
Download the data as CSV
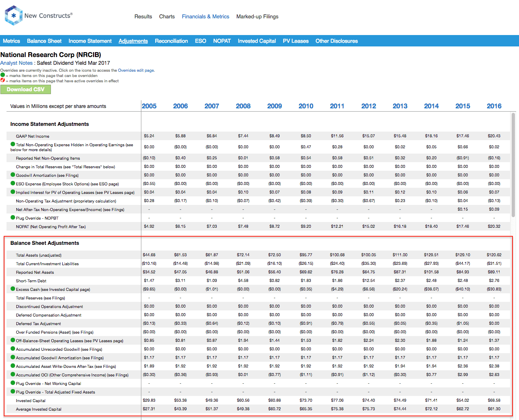pos(26,90)
